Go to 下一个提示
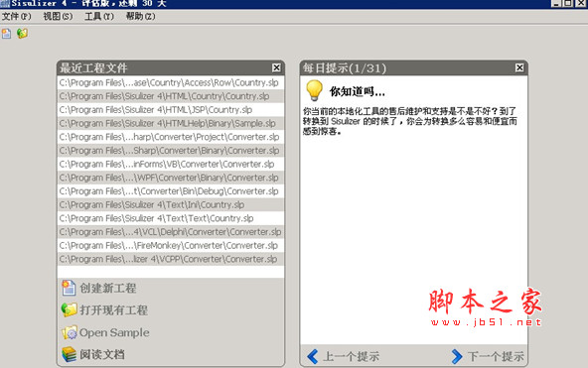The height and width of the screenshot is (368, 588). [496, 356]
